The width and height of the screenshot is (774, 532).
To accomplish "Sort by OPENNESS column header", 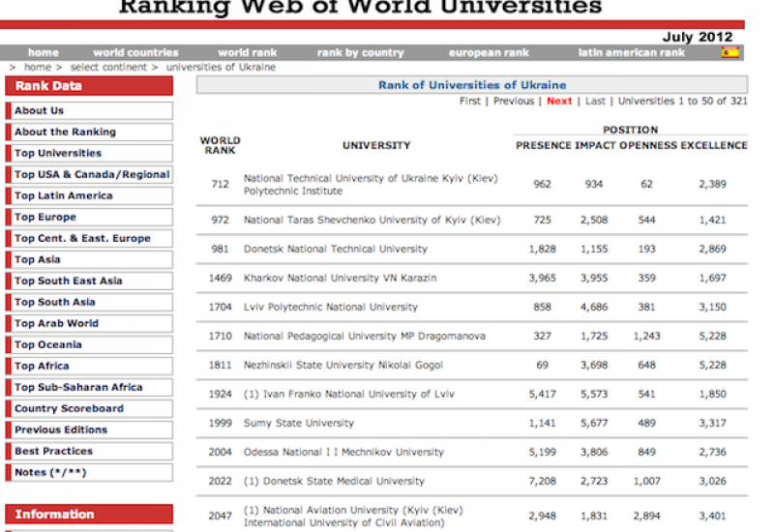I will [648, 145].
